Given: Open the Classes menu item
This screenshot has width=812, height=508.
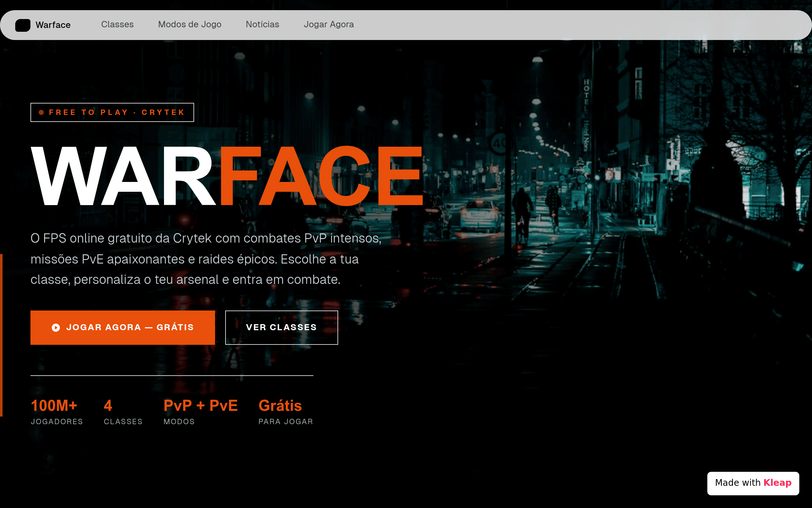Looking at the screenshot, I should (117, 24).
